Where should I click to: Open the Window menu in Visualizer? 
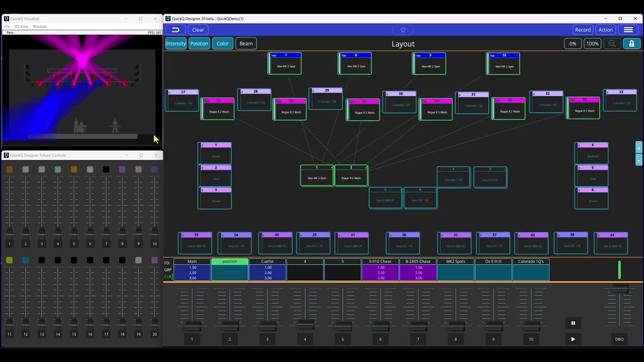click(x=39, y=27)
